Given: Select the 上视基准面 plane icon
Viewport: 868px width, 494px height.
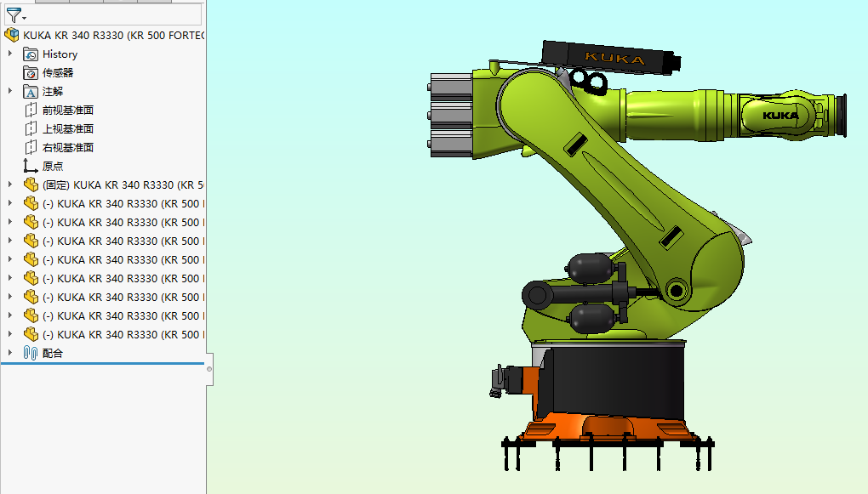Looking at the screenshot, I should click(x=31, y=129).
